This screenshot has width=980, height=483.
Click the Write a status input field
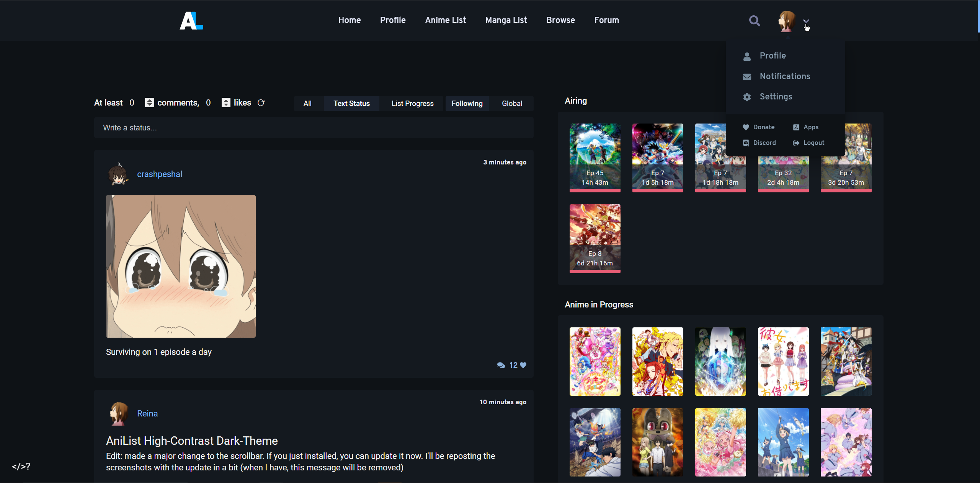coord(314,128)
